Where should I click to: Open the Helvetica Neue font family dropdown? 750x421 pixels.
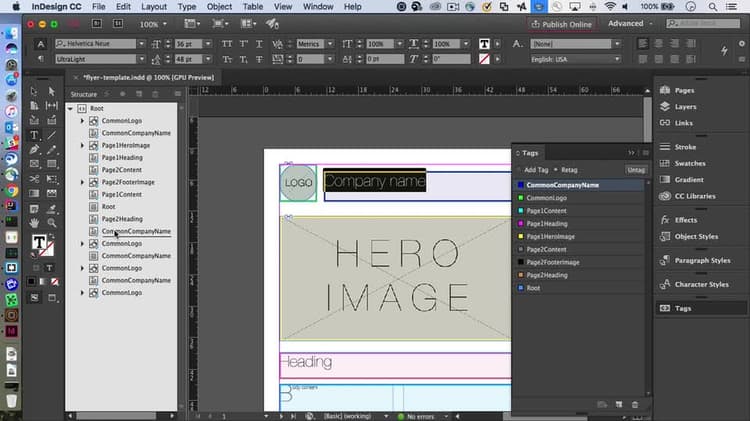pos(141,44)
